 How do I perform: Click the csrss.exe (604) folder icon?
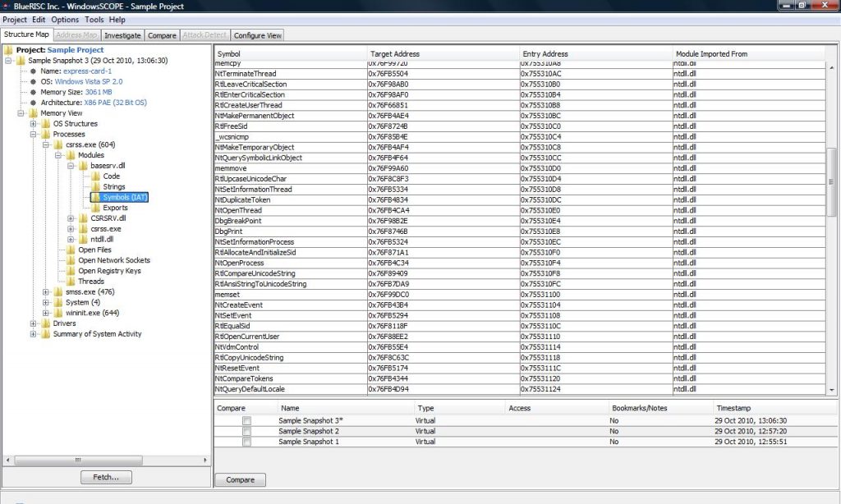pyautogui.click(x=58, y=144)
